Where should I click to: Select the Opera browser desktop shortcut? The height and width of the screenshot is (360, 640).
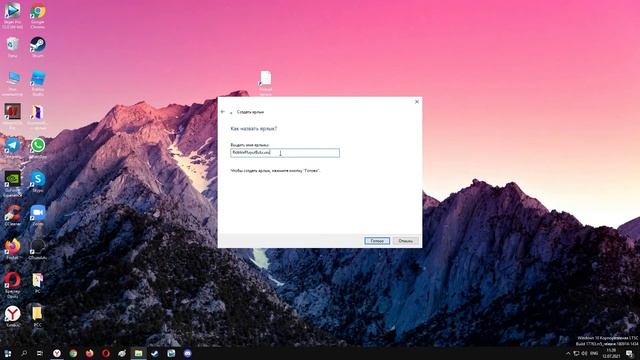pos(13,285)
